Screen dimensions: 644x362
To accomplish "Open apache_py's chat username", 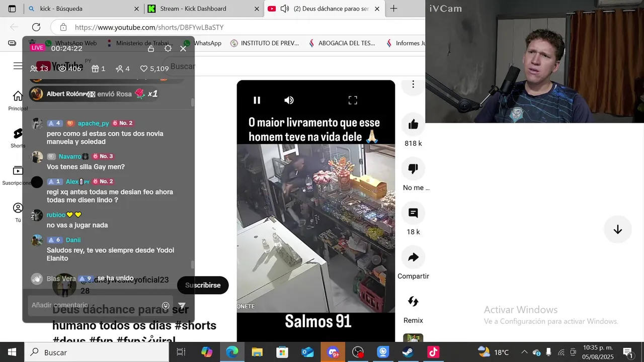I will click(x=93, y=123).
